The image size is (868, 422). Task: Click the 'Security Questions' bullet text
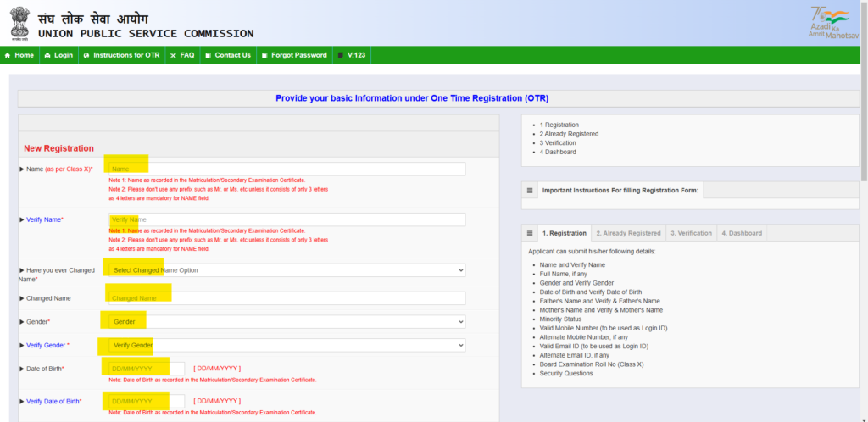pos(566,374)
